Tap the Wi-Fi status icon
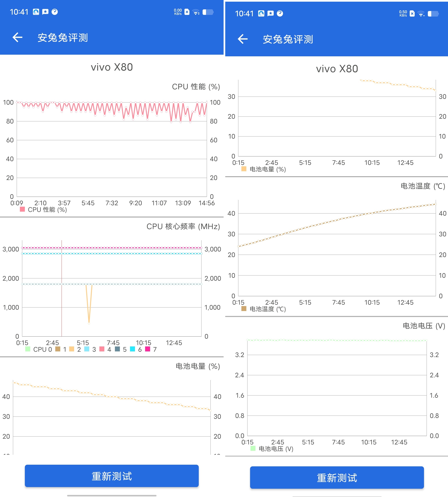 pyautogui.click(x=196, y=12)
